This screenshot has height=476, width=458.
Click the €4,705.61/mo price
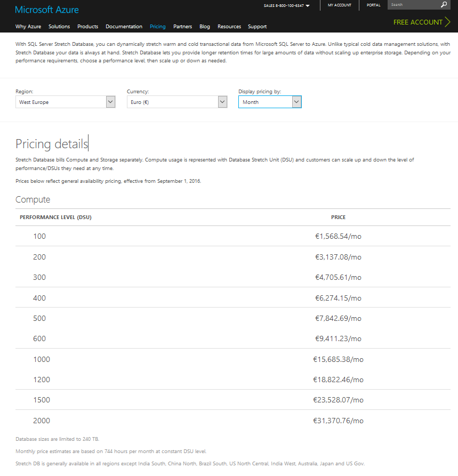[339, 277]
